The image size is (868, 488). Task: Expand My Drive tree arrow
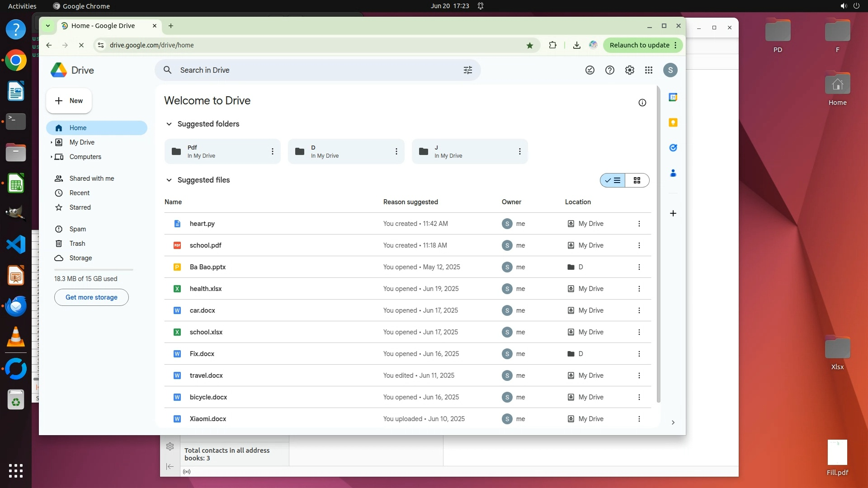click(52, 142)
